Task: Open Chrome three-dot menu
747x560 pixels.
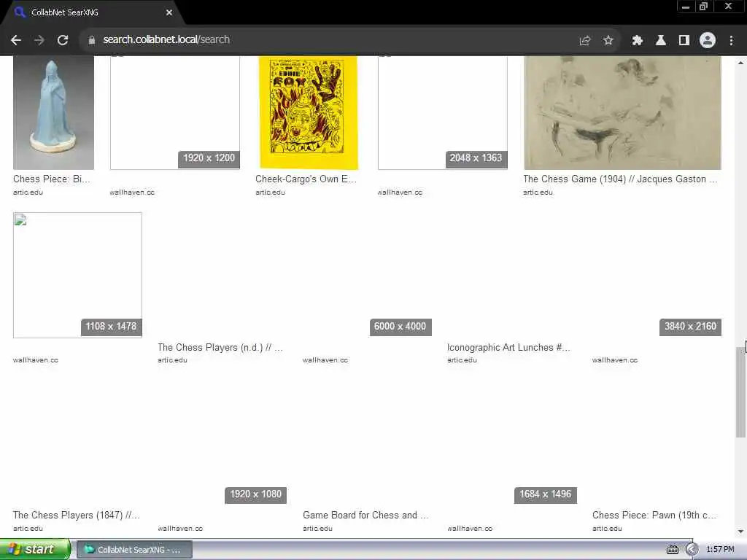Action: coord(731,41)
